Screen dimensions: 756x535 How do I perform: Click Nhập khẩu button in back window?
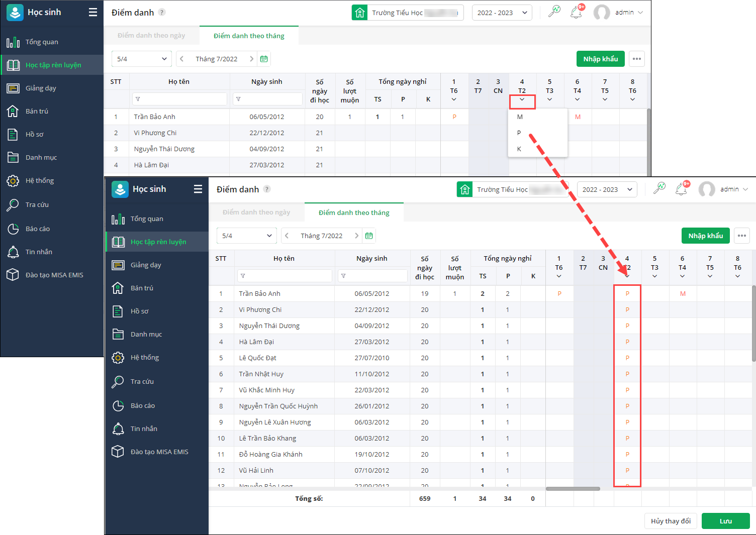[601, 59]
